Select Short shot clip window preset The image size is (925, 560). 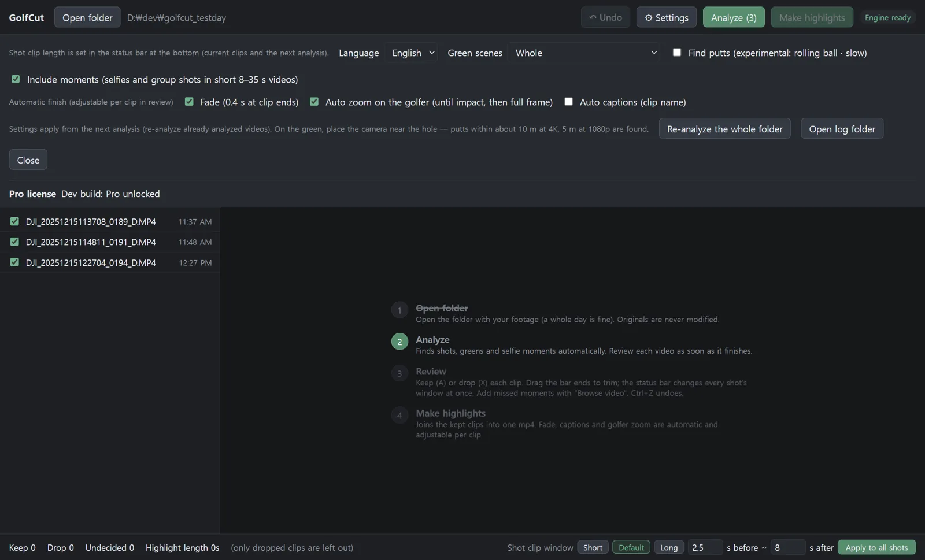[593, 547]
